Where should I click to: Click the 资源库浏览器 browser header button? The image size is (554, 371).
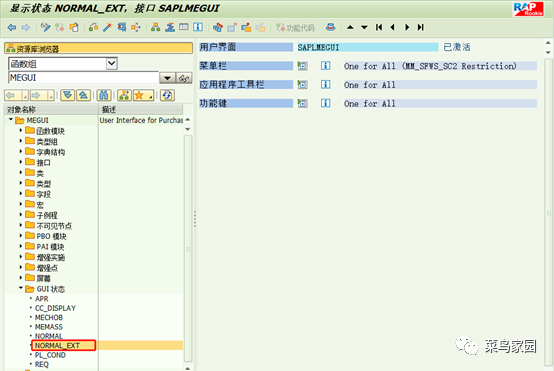tap(98, 48)
